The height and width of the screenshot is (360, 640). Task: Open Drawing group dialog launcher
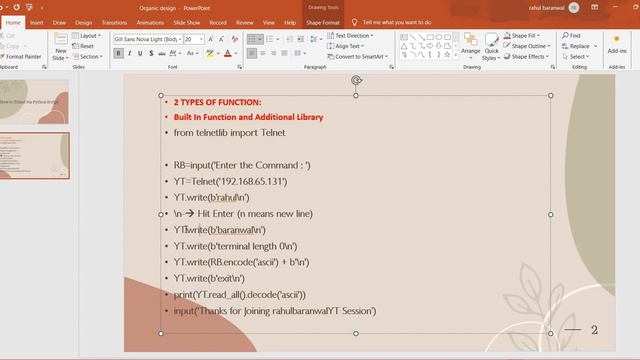tap(553, 67)
